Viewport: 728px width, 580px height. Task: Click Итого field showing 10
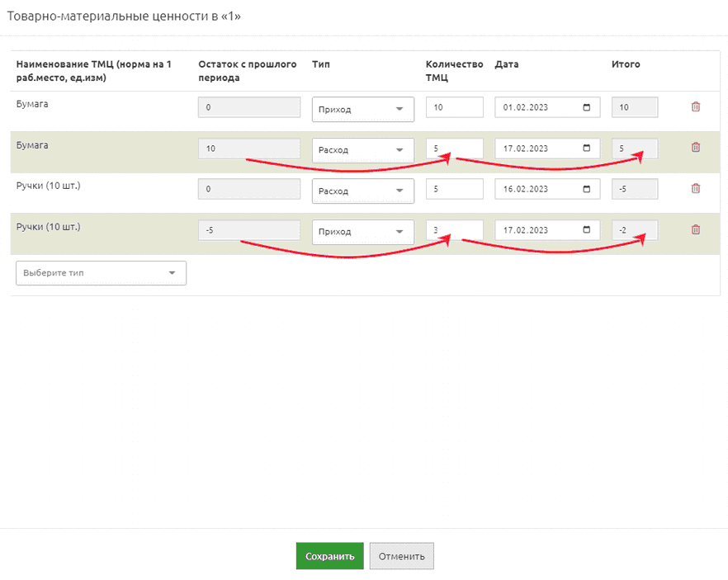[x=635, y=107]
